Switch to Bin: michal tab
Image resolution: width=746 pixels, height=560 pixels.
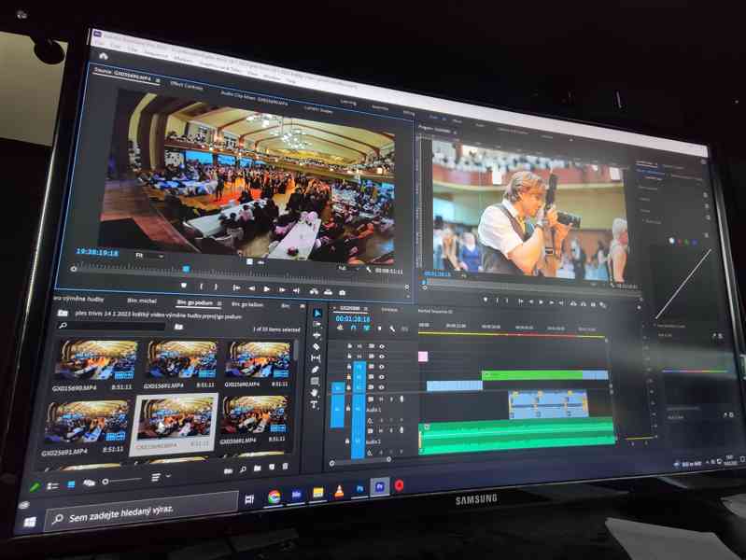click(x=142, y=301)
